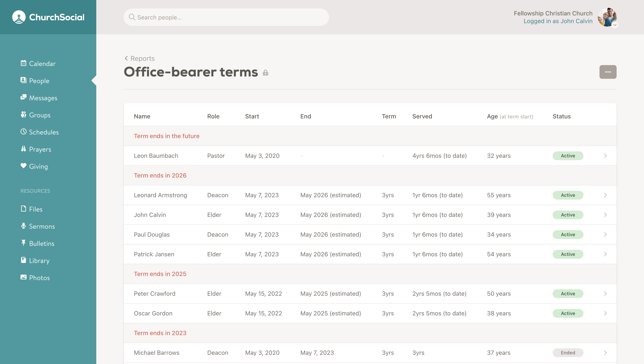Expand Peter Crawford row details
This screenshot has height=364, width=644.
click(x=605, y=293)
